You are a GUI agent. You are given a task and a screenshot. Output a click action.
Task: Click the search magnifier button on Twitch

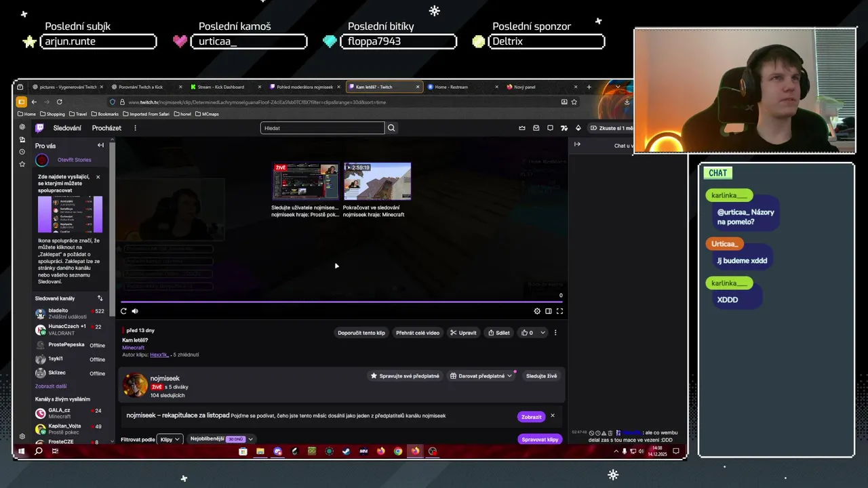click(x=391, y=127)
